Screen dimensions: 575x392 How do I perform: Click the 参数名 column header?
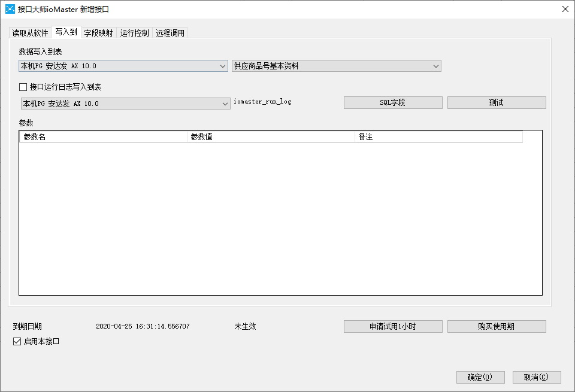(x=103, y=137)
